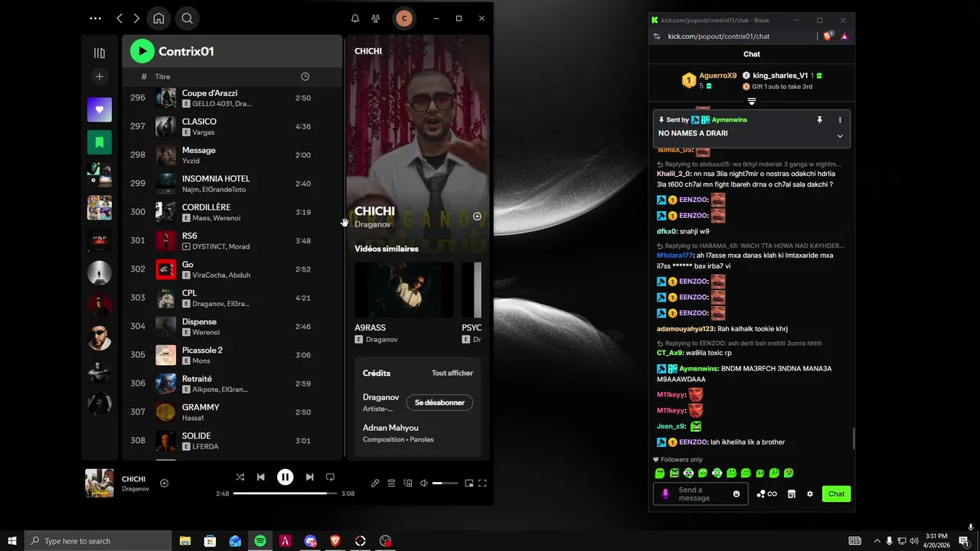
Task: Select track INSOMNIA HOTEL
Action: 232,184
